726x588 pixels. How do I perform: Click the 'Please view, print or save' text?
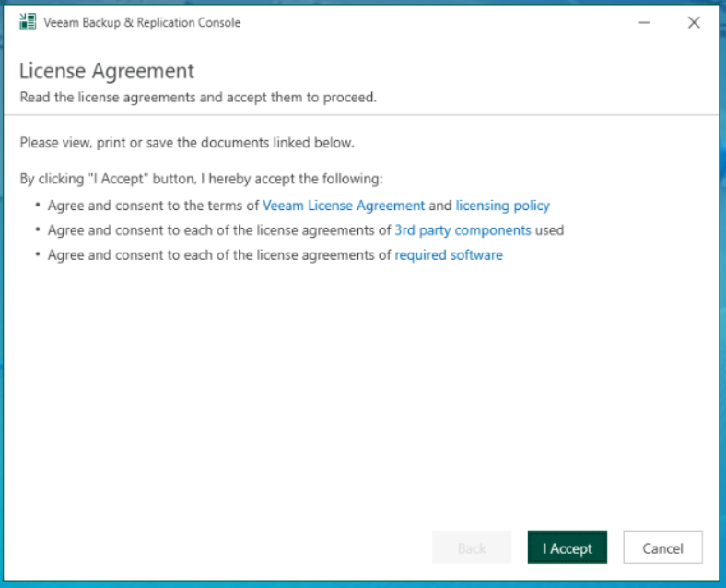[x=187, y=143]
